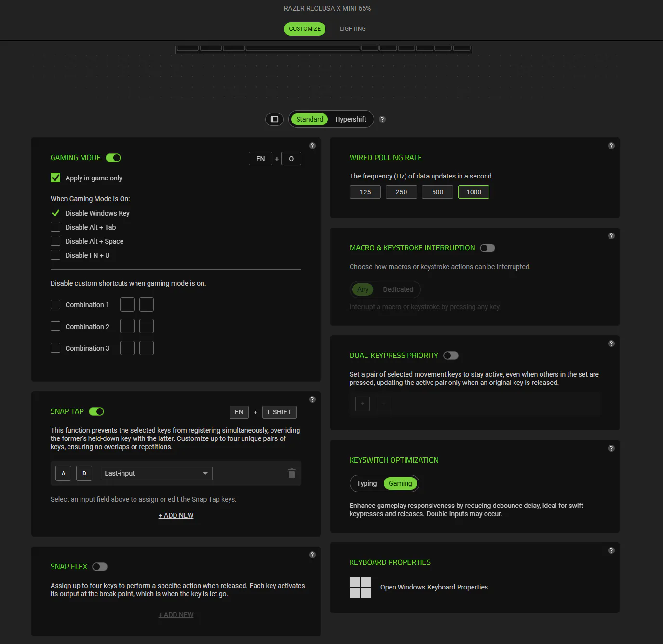The image size is (663, 644).
Task: Turn off the Gaming Mode switch
Action: (x=113, y=158)
